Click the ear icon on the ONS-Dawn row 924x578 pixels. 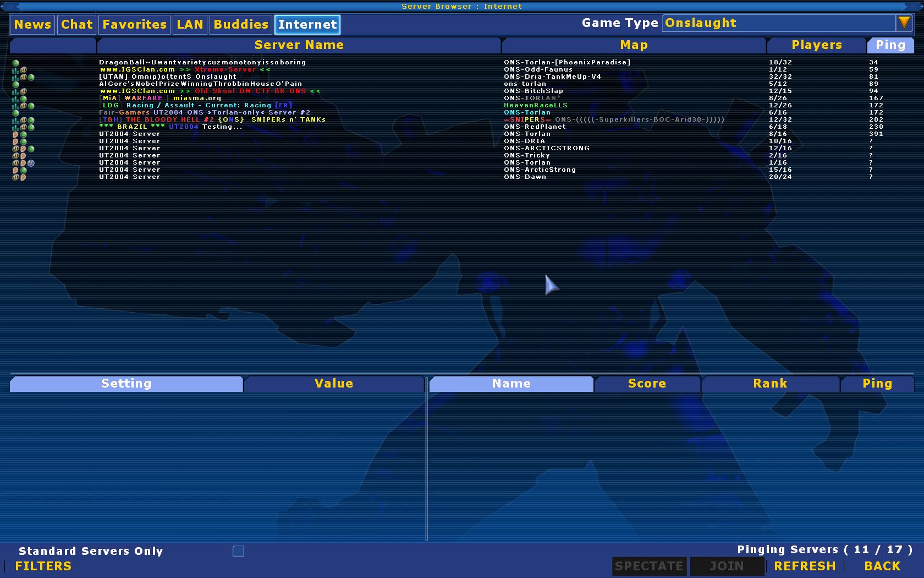(23, 177)
